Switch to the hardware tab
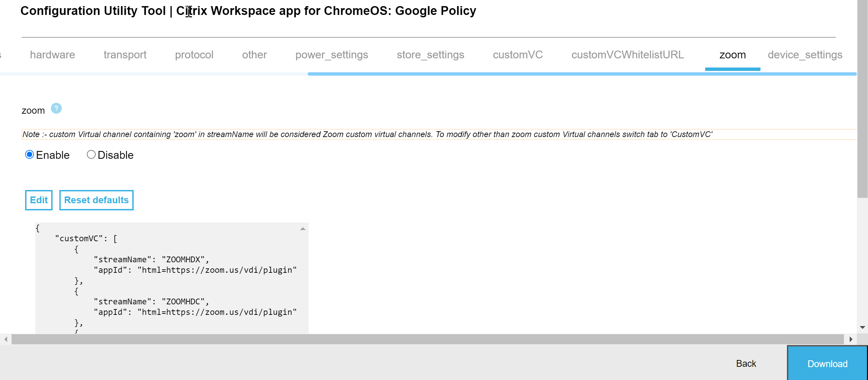Image resolution: width=868 pixels, height=380 pixels. [x=52, y=55]
